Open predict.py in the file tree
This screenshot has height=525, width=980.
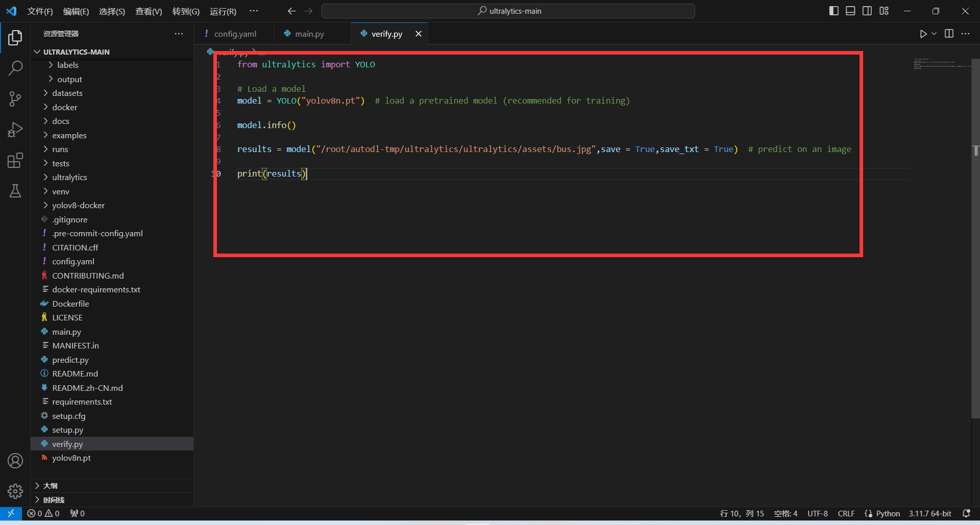pyautogui.click(x=112, y=360)
